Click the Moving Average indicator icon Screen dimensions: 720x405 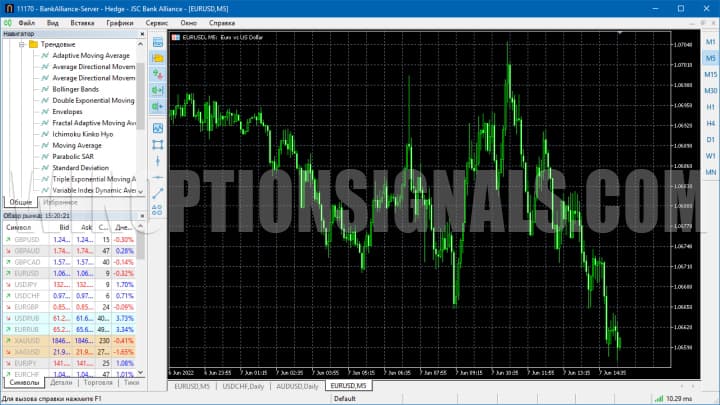[45, 145]
